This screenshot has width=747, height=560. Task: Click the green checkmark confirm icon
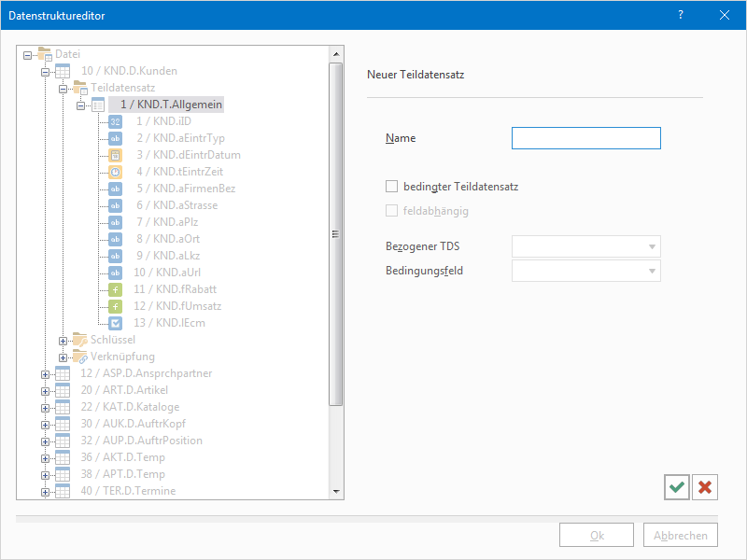[x=677, y=486]
